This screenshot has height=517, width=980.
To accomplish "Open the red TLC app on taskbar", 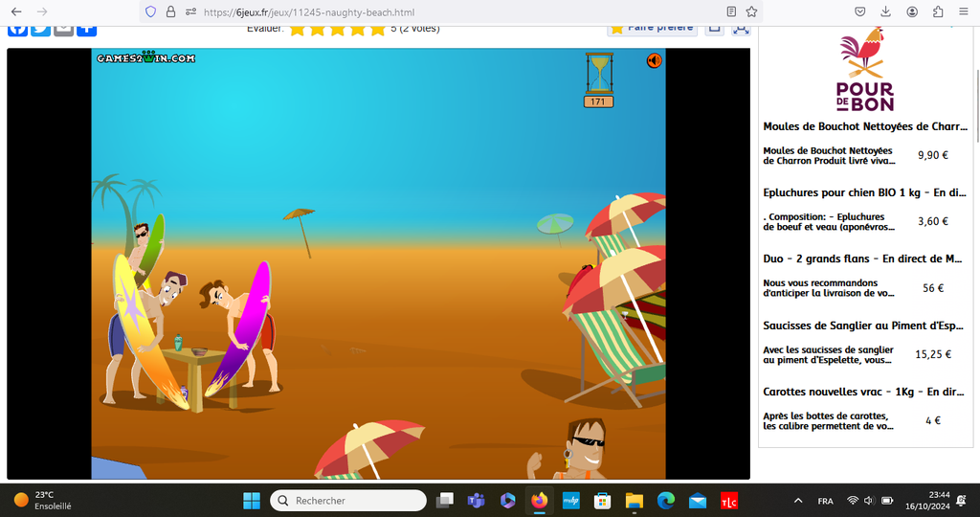I will (x=728, y=500).
